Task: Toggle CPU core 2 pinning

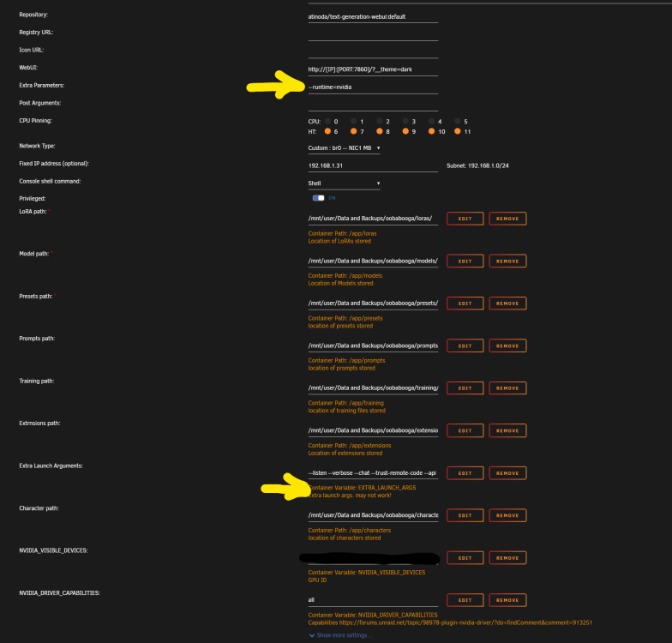Action: pyautogui.click(x=379, y=122)
